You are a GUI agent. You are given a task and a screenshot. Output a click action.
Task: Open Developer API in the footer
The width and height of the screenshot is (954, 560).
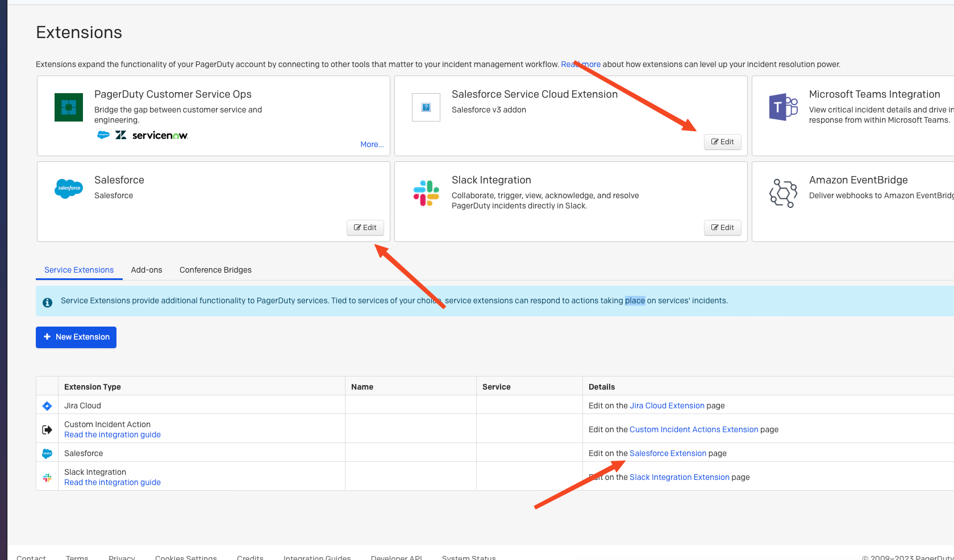[x=397, y=558]
